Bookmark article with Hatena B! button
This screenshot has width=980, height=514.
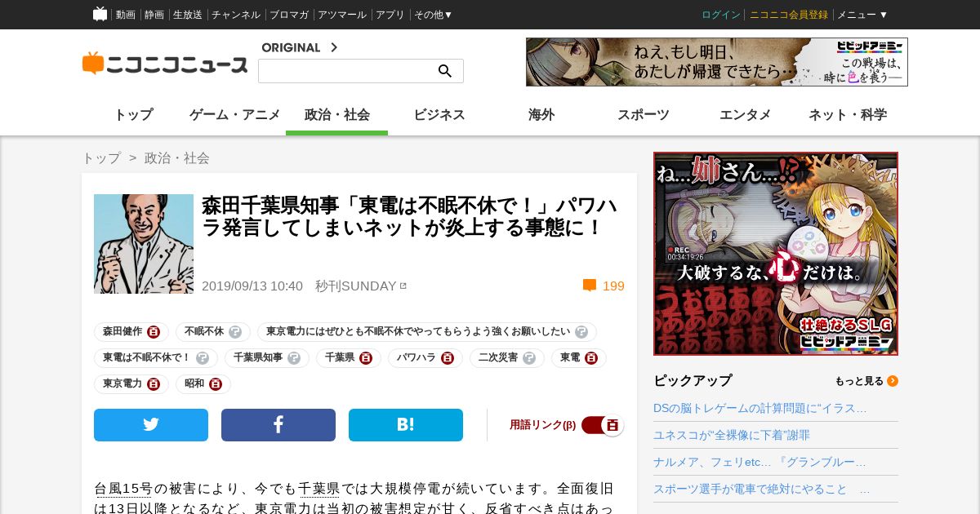tap(406, 425)
